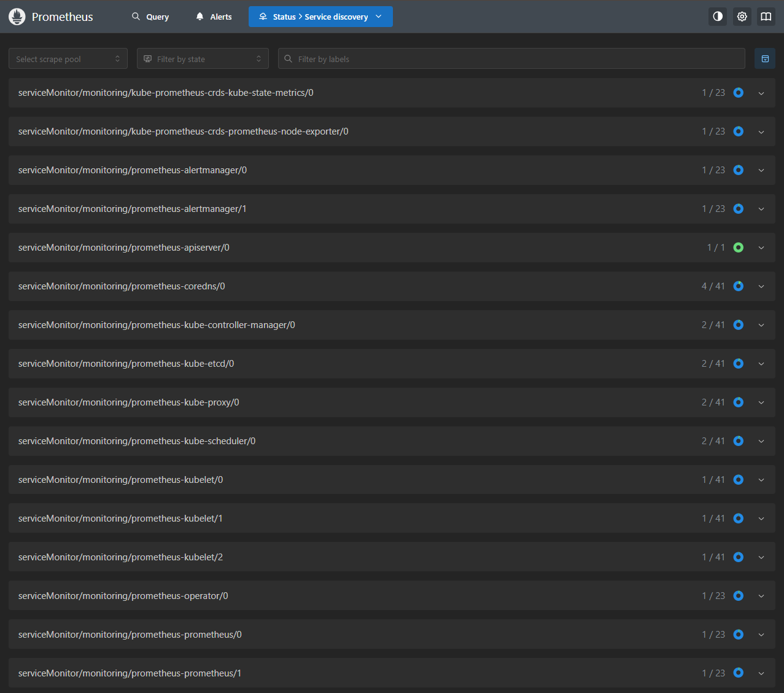Click the 4 / 41 count for coredns

click(x=713, y=286)
